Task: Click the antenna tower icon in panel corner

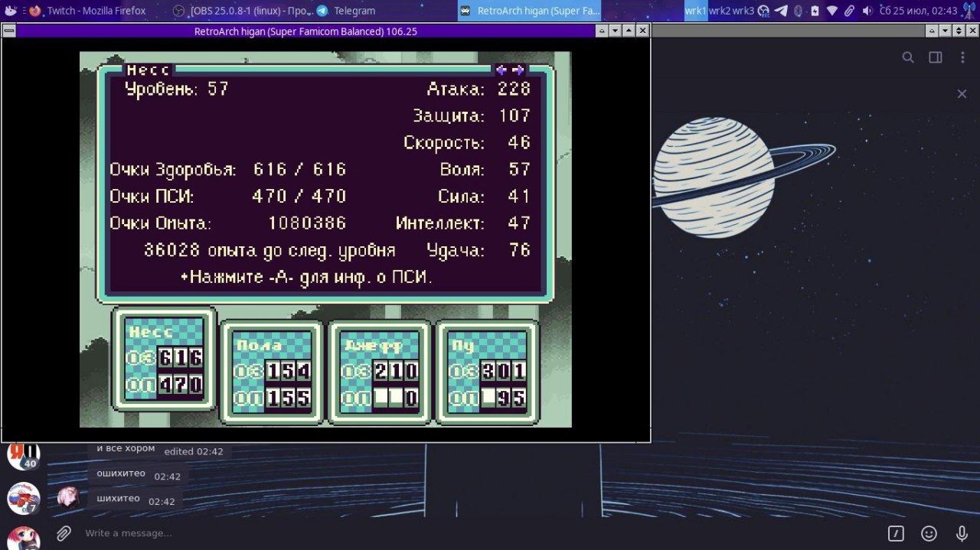Action: (x=969, y=11)
